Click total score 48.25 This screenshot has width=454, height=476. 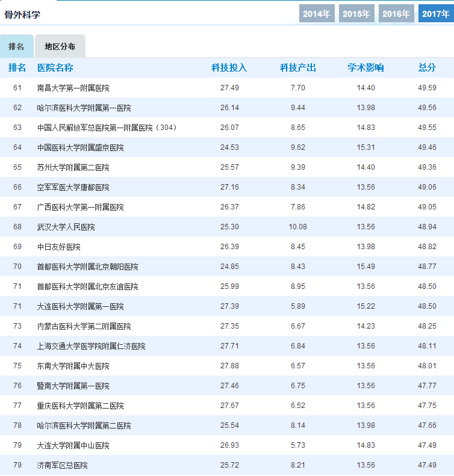(x=427, y=326)
